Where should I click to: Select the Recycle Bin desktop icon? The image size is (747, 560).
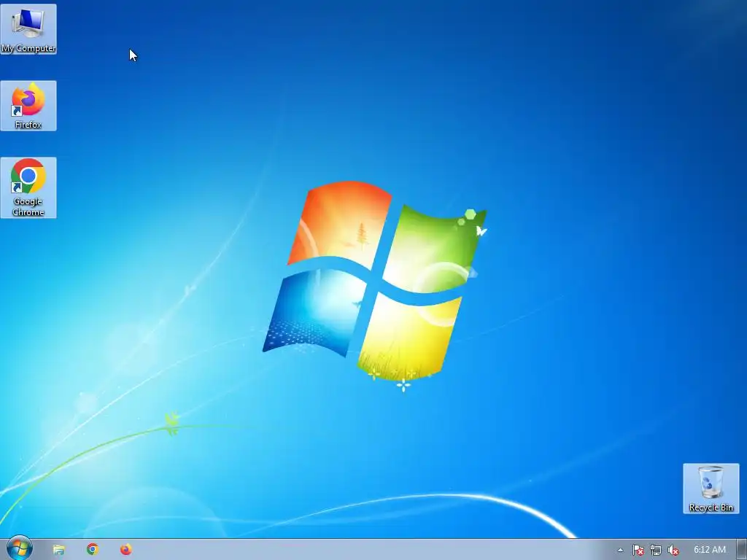[x=711, y=489]
